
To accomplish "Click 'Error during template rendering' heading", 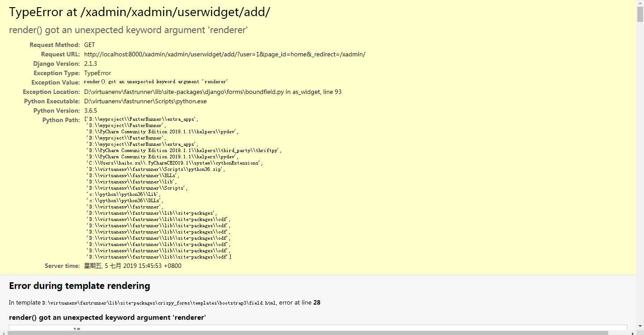I will [80, 286].
